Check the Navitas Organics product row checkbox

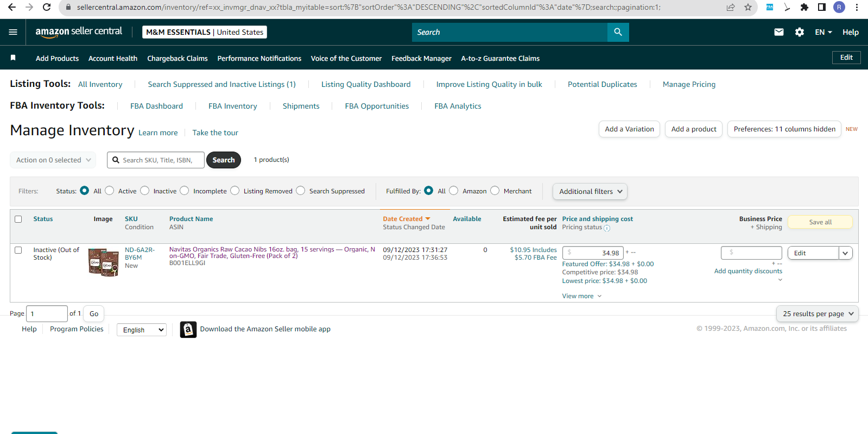(x=18, y=250)
